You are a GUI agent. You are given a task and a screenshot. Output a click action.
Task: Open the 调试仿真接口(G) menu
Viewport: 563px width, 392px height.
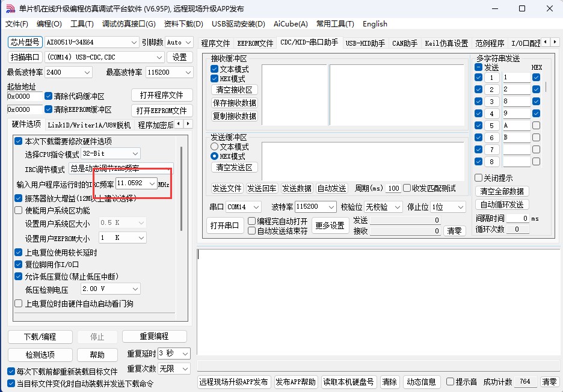(129, 23)
